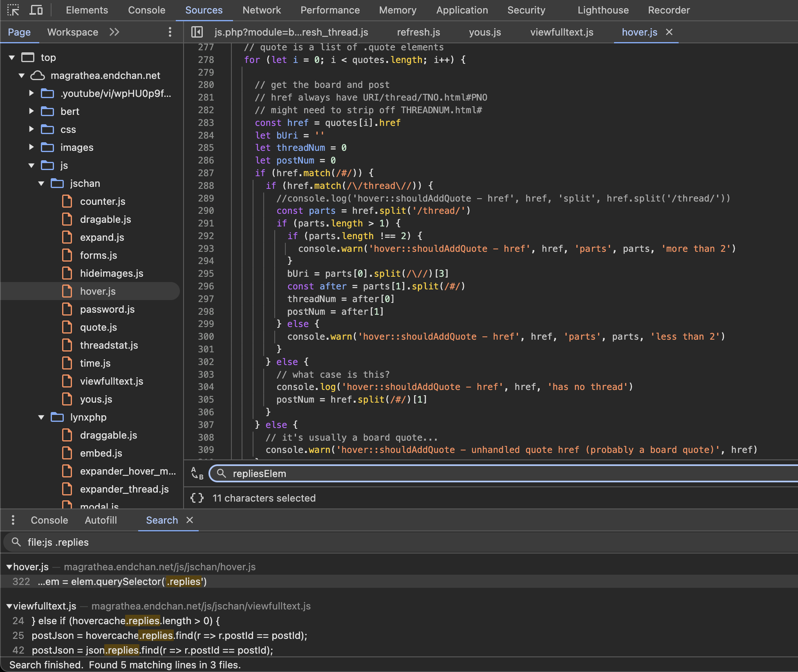Collapse viewfulltext.js search results group
This screenshot has height=672, width=798.
coord(9,606)
